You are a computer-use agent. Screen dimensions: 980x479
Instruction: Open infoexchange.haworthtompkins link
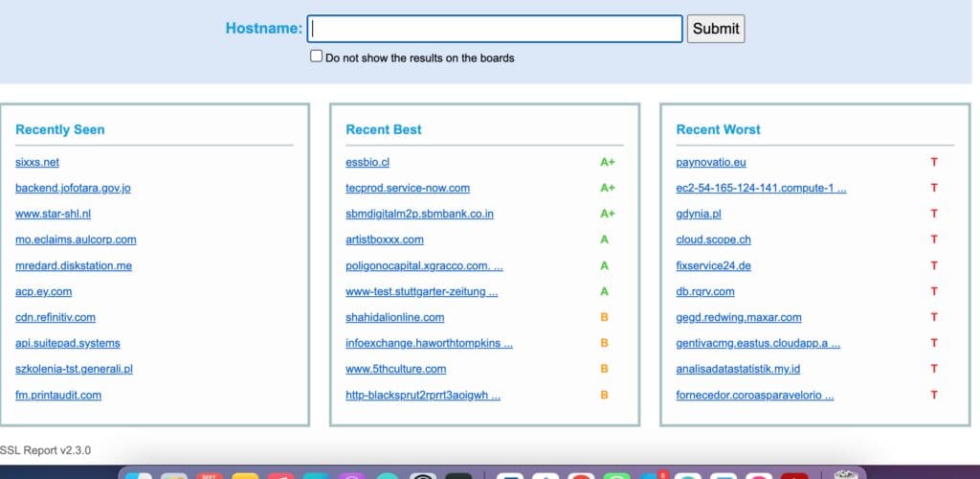tap(430, 343)
